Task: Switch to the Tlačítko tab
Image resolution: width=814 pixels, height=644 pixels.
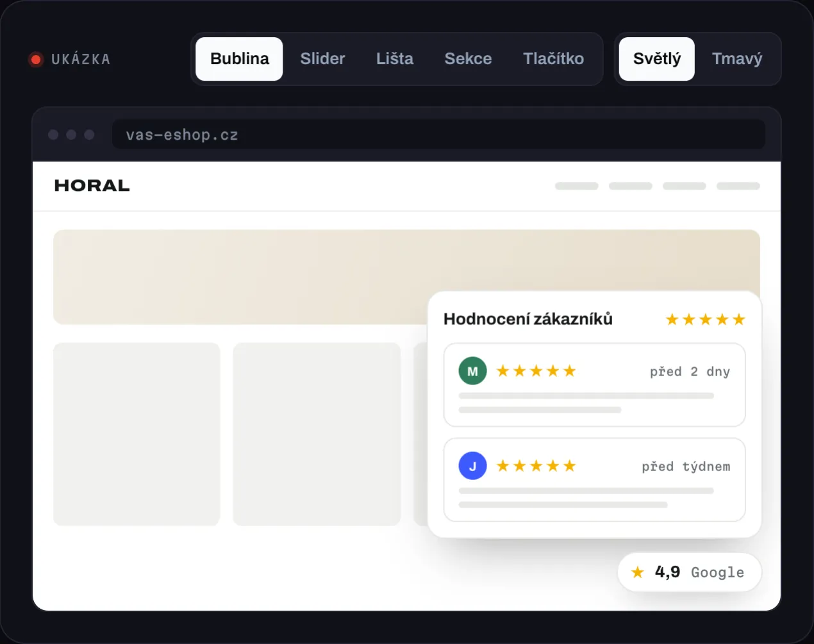Action: tap(553, 59)
